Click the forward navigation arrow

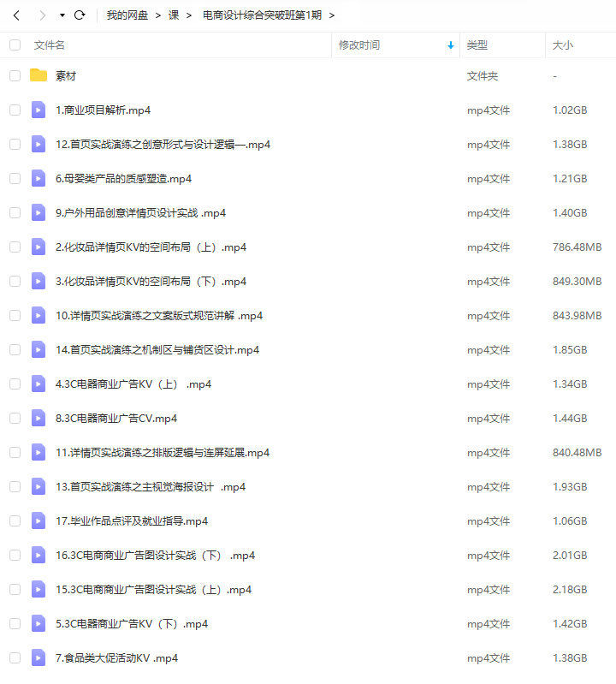point(42,15)
